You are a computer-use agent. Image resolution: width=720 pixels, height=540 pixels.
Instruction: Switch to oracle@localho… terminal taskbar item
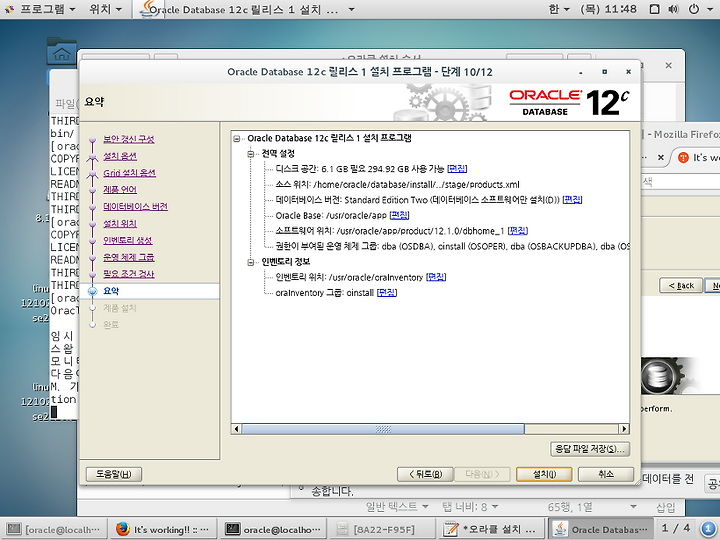pos(274,529)
